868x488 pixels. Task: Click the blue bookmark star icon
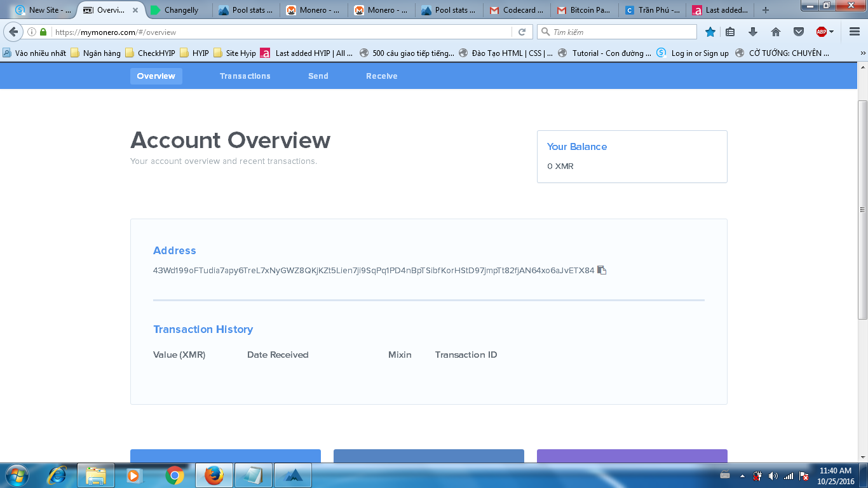710,32
